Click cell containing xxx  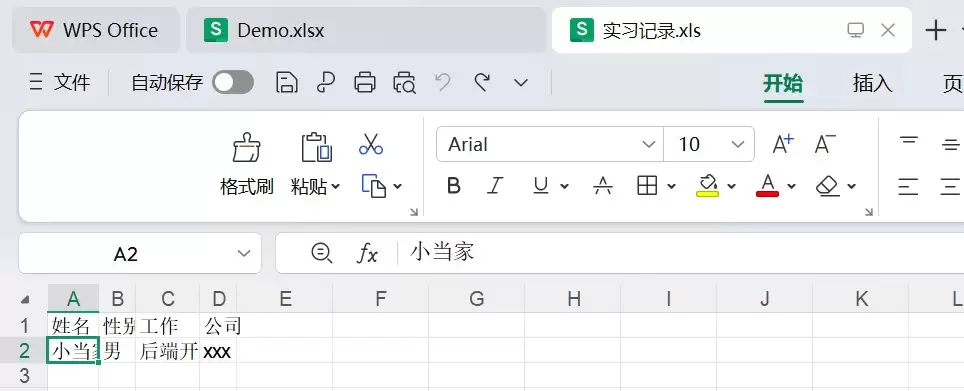218,350
